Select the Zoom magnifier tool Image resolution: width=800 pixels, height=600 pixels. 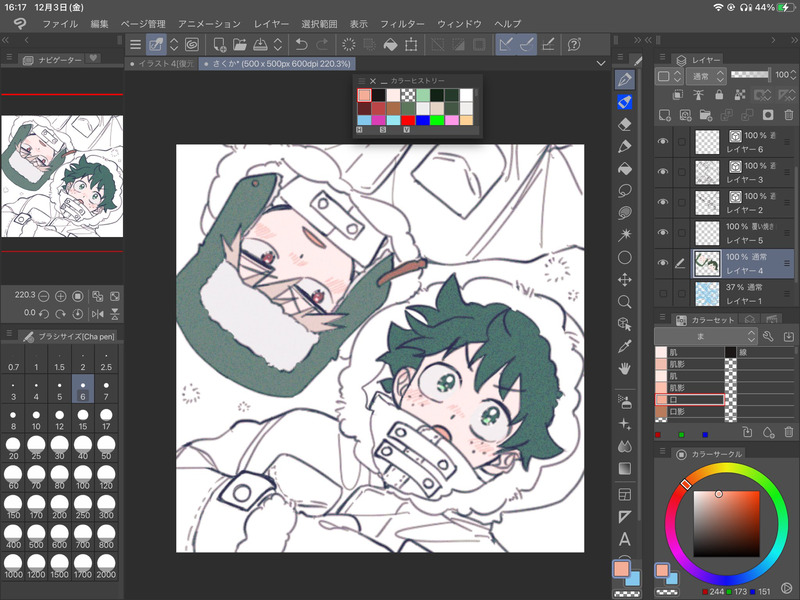pos(624,302)
